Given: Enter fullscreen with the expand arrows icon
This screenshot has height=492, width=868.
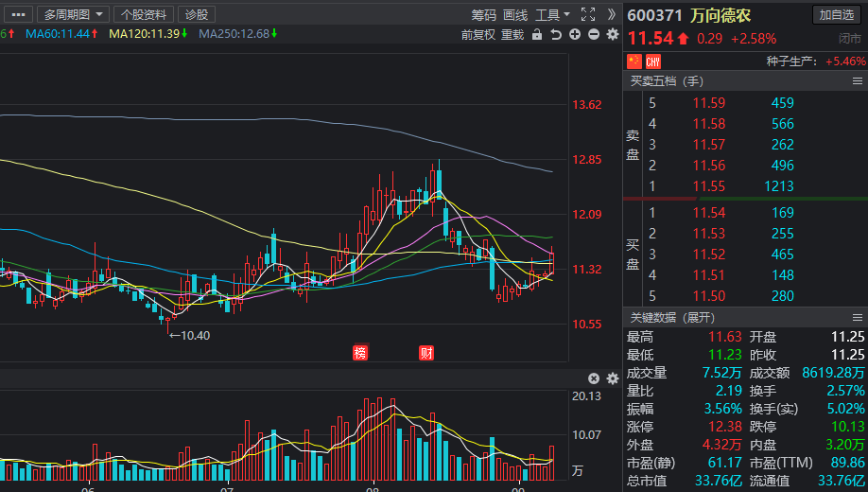Looking at the screenshot, I should click(588, 14).
